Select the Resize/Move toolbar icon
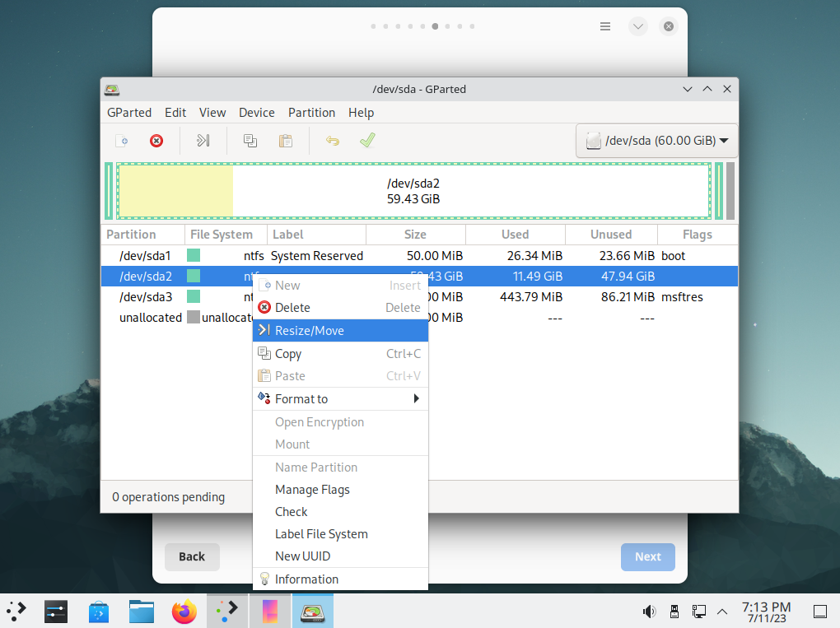 tap(203, 141)
